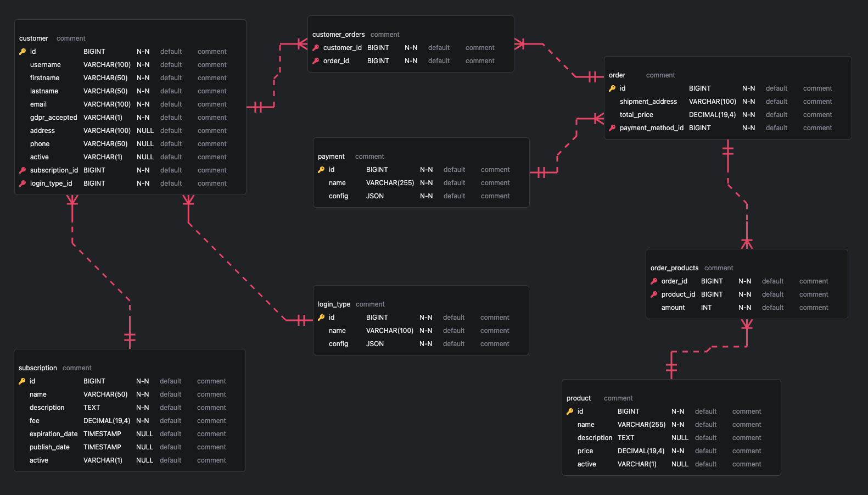Screen dimensions: 868x495
Task: Select the order table title
Action: click(617, 75)
